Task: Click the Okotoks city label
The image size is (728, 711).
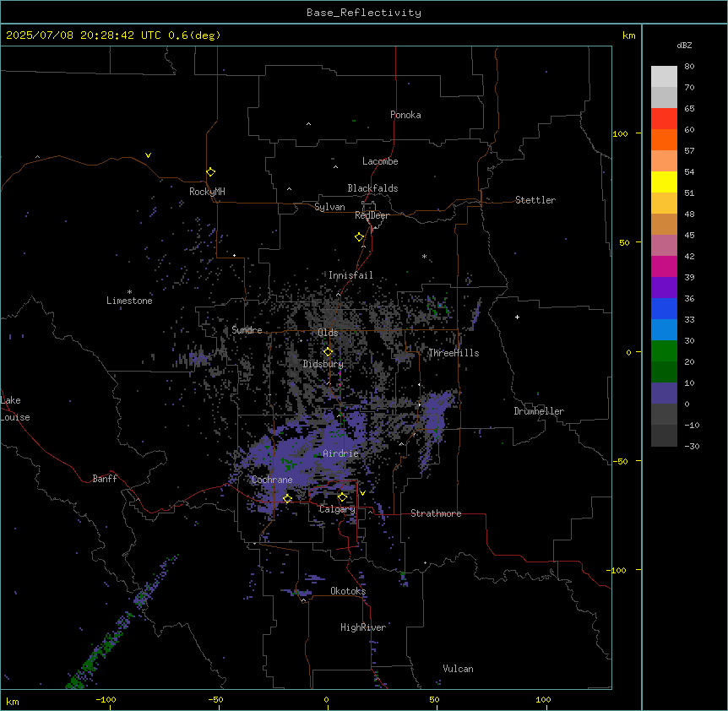Action: click(348, 591)
